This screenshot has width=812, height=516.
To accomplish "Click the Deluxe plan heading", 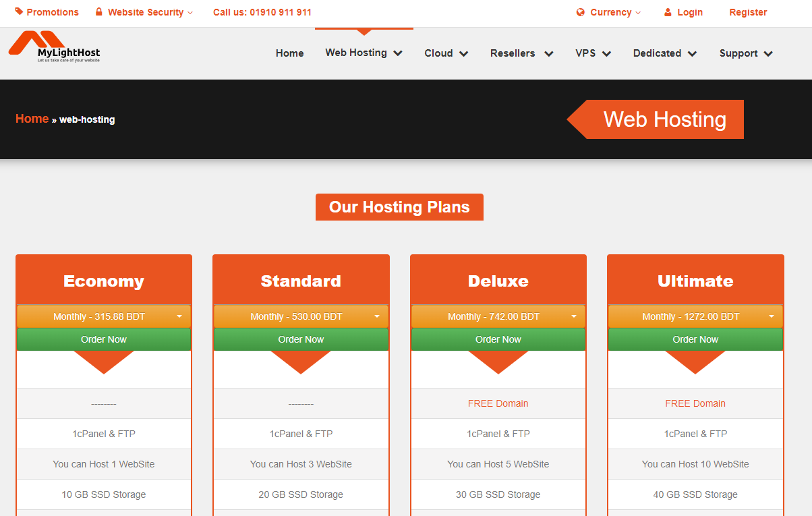I will pos(498,281).
